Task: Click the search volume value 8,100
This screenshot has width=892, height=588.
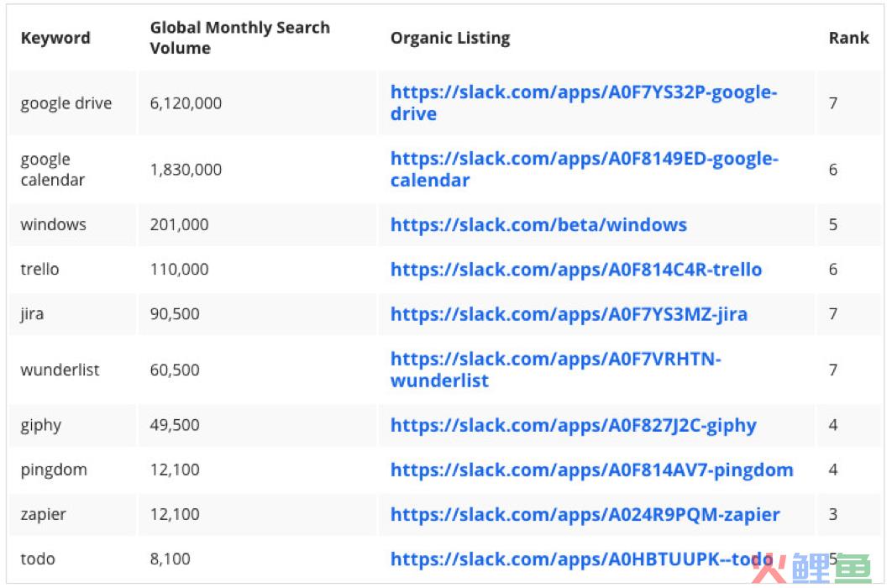Action: [171, 559]
